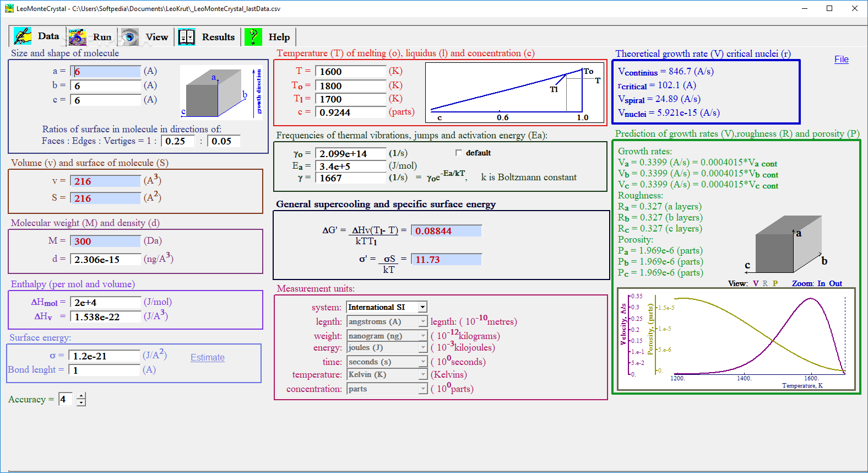The height and width of the screenshot is (473, 868).
Task: Click the temperature T field 1600
Action: (351, 72)
